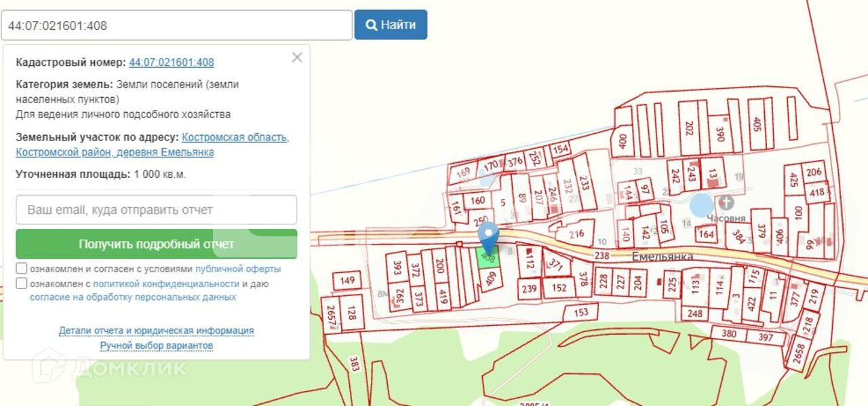
Task: Check the privacy policy consent checkbox
Action: click(x=22, y=284)
